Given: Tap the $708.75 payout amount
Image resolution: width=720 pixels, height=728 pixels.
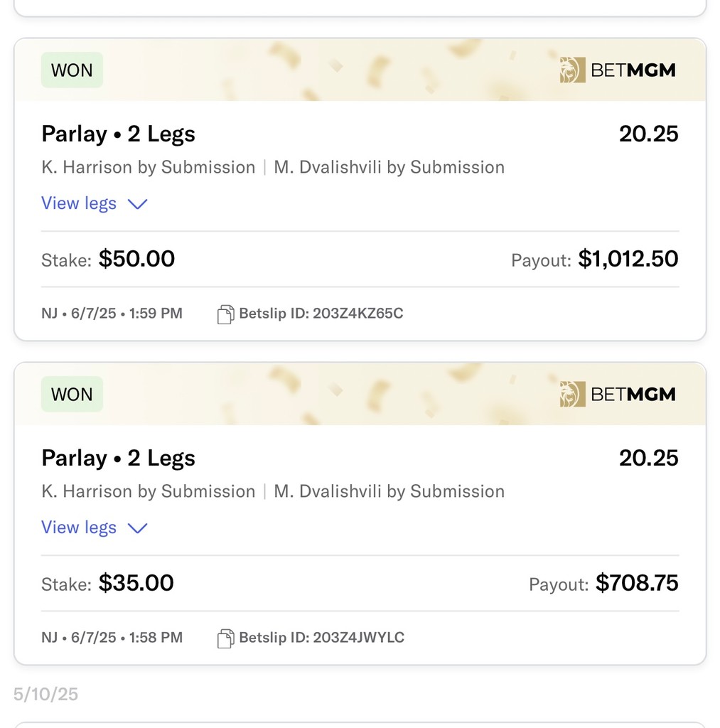Looking at the screenshot, I should pos(637,583).
